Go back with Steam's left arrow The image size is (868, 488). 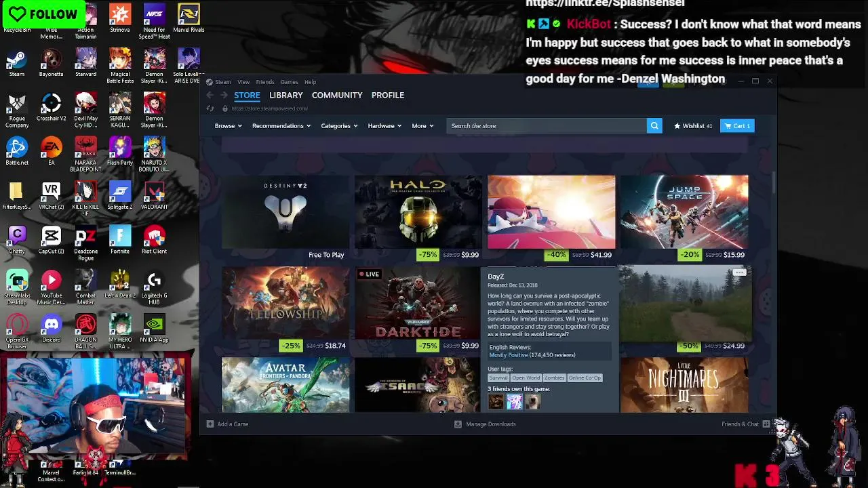point(210,95)
